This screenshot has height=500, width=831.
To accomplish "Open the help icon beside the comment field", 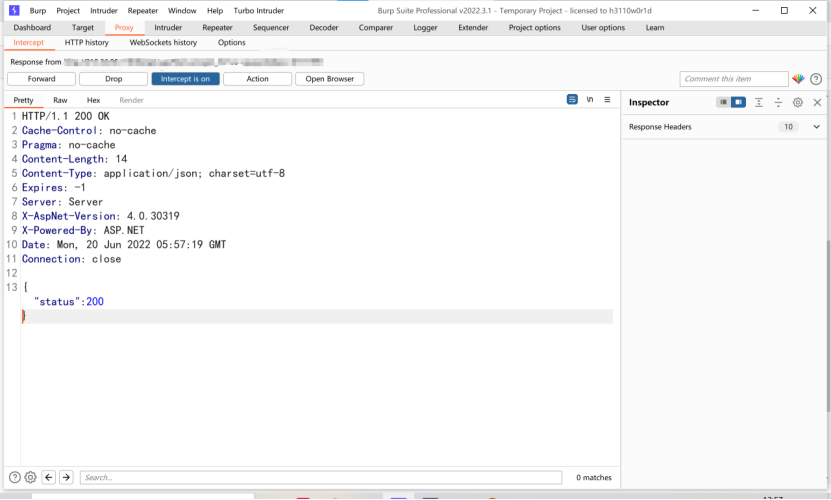I will (x=816, y=79).
